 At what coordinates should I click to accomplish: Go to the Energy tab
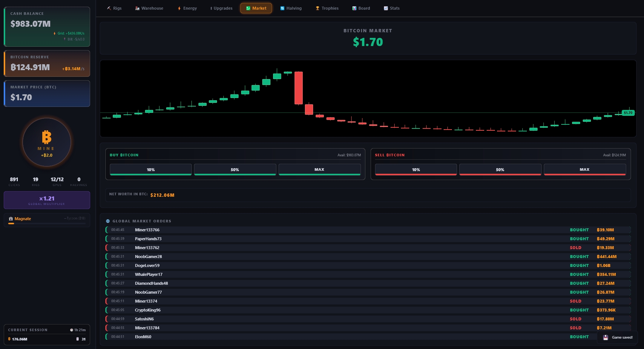187,8
